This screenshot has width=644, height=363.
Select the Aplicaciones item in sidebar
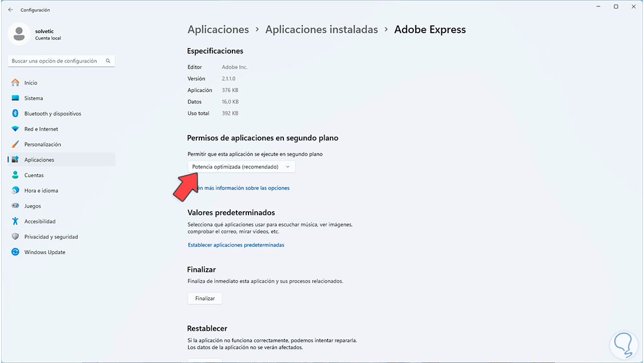pyautogui.click(x=39, y=160)
